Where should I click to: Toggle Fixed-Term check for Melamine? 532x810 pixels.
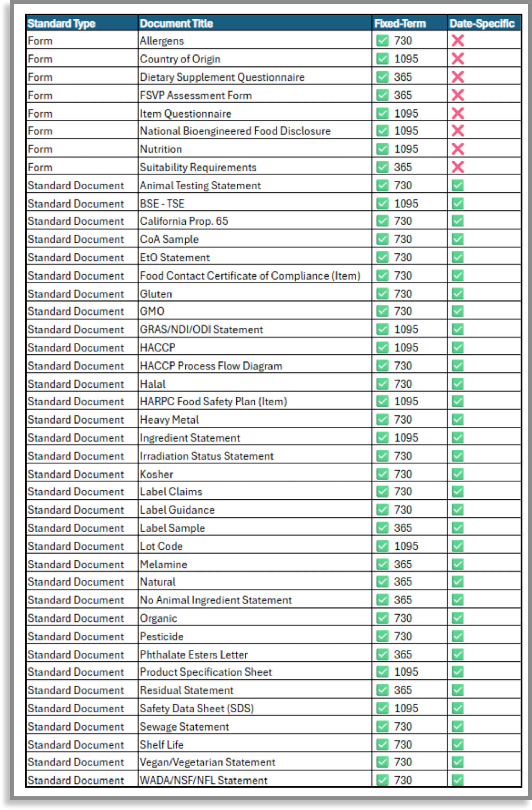click(382, 564)
